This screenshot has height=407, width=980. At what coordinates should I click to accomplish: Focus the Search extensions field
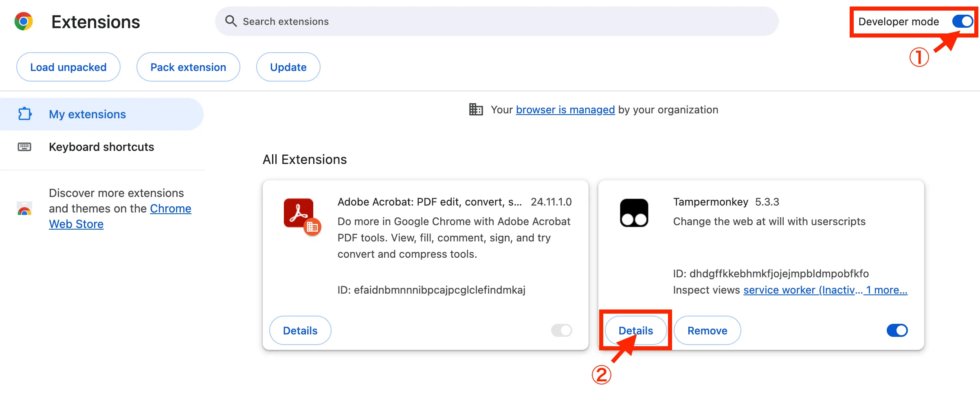click(x=497, y=21)
